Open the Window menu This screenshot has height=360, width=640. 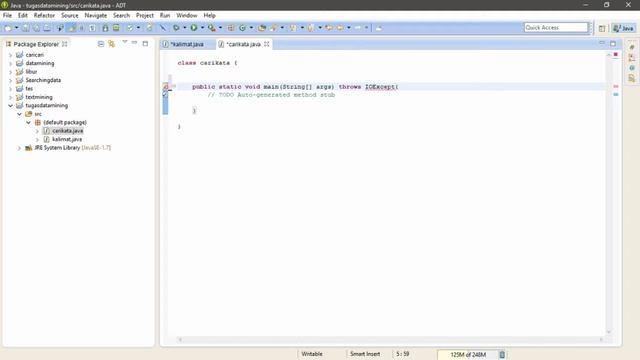[x=187, y=16]
